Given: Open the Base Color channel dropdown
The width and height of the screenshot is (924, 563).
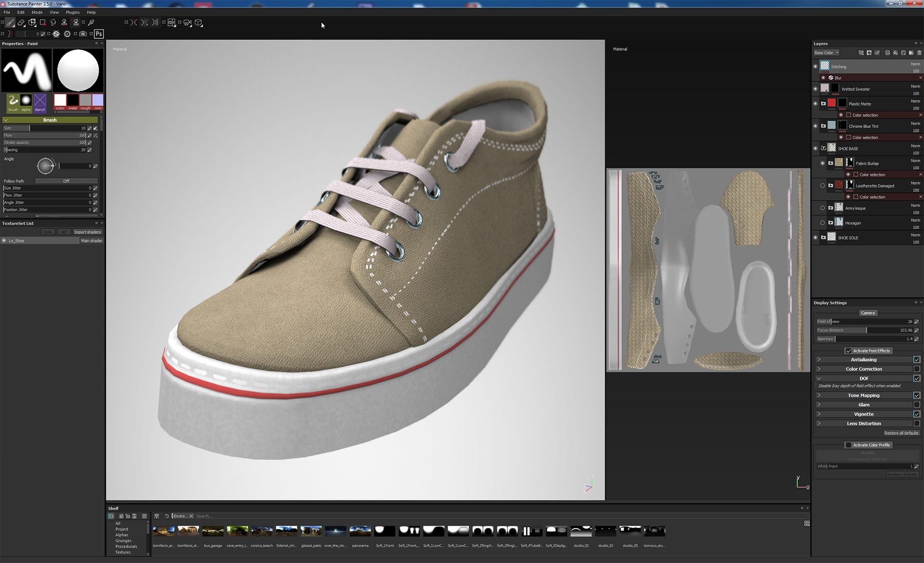Looking at the screenshot, I should [x=826, y=53].
